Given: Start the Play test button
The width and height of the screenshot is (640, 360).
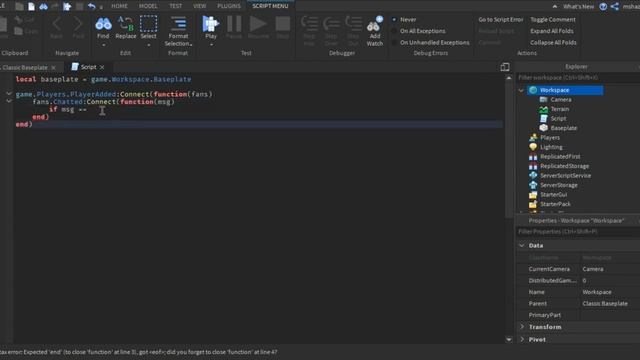Looking at the screenshot, I should pyautogui.click(x=211, y=28).
